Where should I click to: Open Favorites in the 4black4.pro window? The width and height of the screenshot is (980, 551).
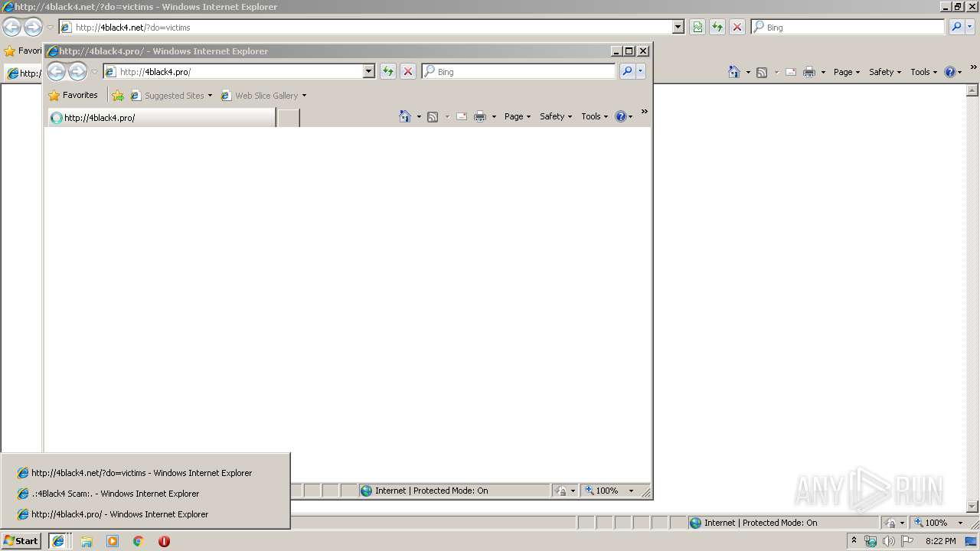[x=73, y=96]
